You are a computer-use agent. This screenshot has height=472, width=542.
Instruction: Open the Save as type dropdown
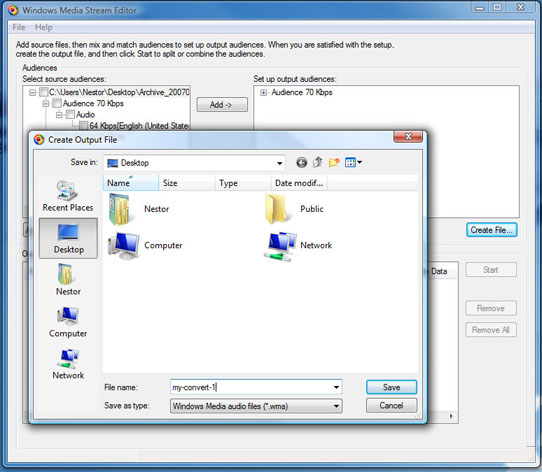[336, 406]
